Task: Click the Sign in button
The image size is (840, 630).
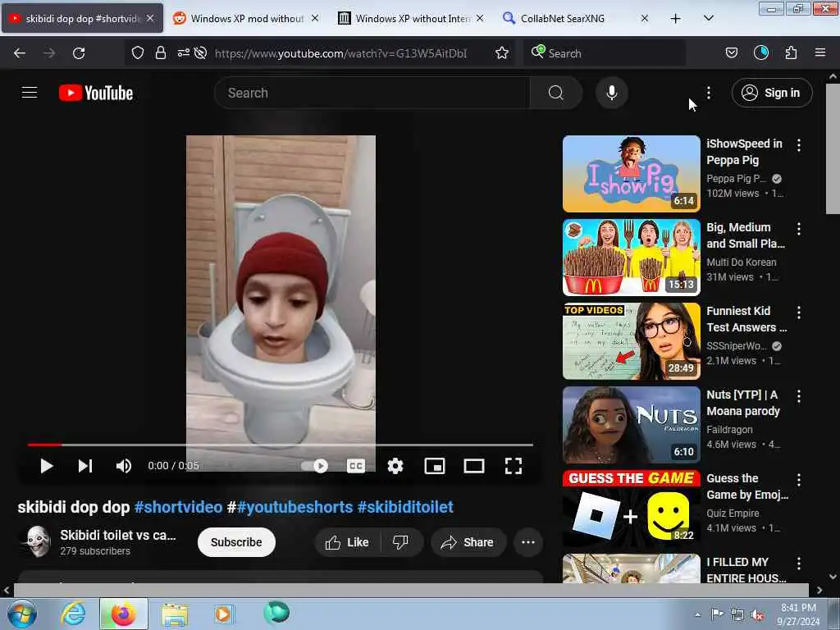Action: 772,93
